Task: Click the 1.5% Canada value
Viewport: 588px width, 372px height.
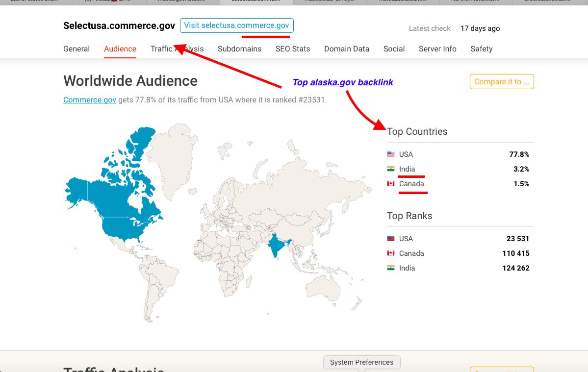Action: point(521,184)
